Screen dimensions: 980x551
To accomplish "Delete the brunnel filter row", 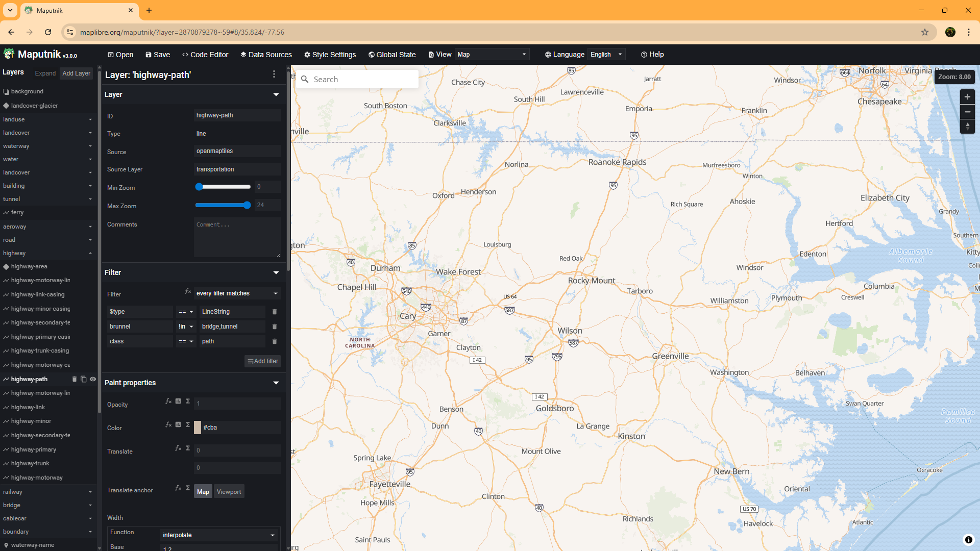I will tap(275, 326).
